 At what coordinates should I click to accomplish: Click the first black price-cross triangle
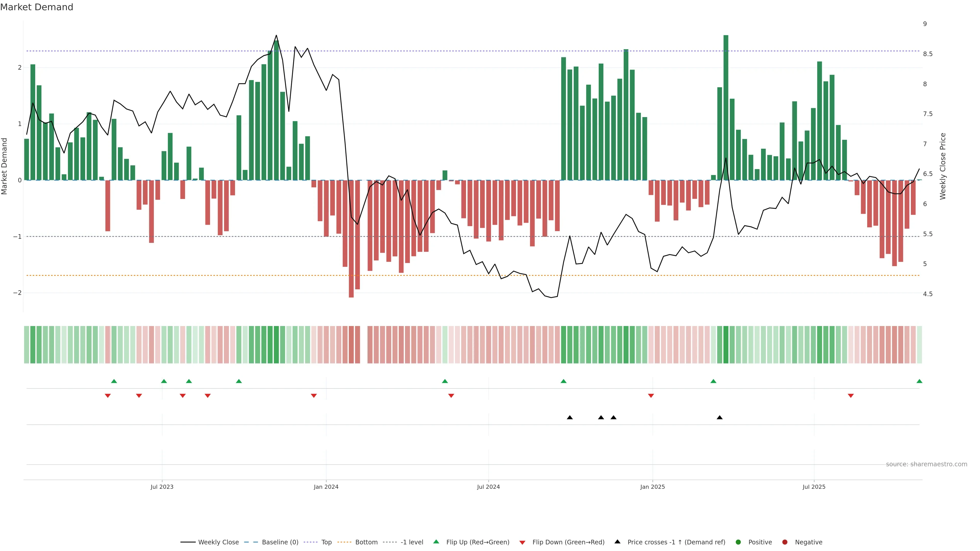click(x=570, y=418)
